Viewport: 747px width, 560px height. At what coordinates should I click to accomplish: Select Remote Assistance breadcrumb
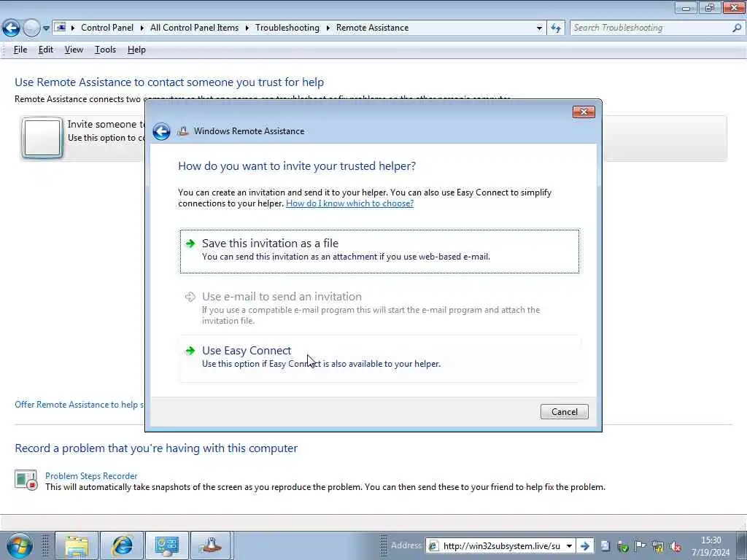[x=372, y=28]
